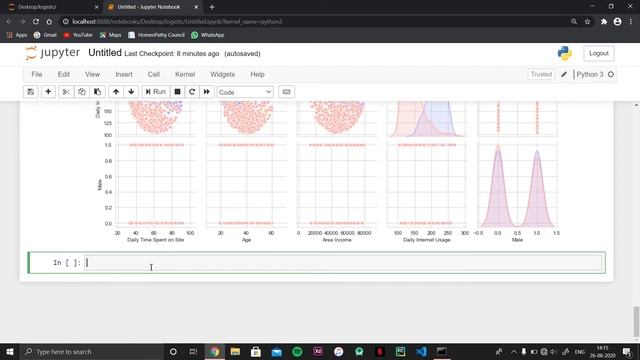The image size is (640, 360).
Task: Click the Trusted notebook indicator
Action: 541,74
